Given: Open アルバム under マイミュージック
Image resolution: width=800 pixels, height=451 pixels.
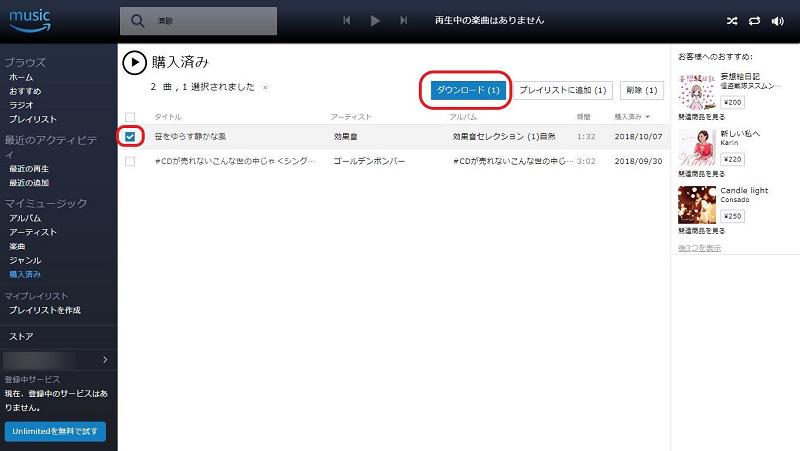Looking at the screenshot, I should [x=24, y=218].
